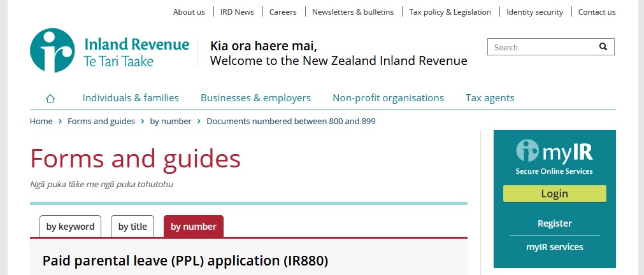
Task: Type in the Search input field
Action: [541, 47]
